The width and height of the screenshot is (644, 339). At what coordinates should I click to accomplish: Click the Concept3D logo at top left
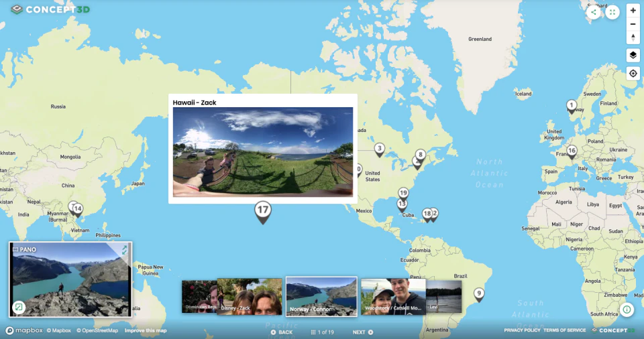tap(50, 9)
